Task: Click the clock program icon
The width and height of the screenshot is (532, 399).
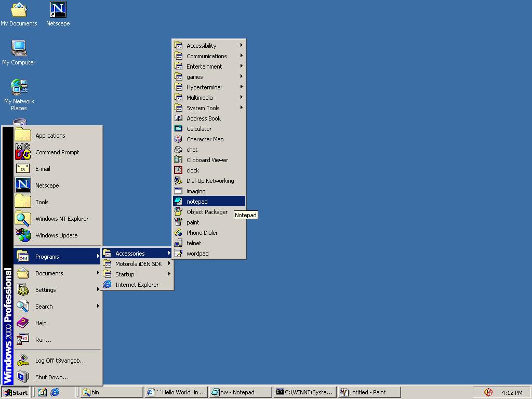Action: (x=178, y=170)
